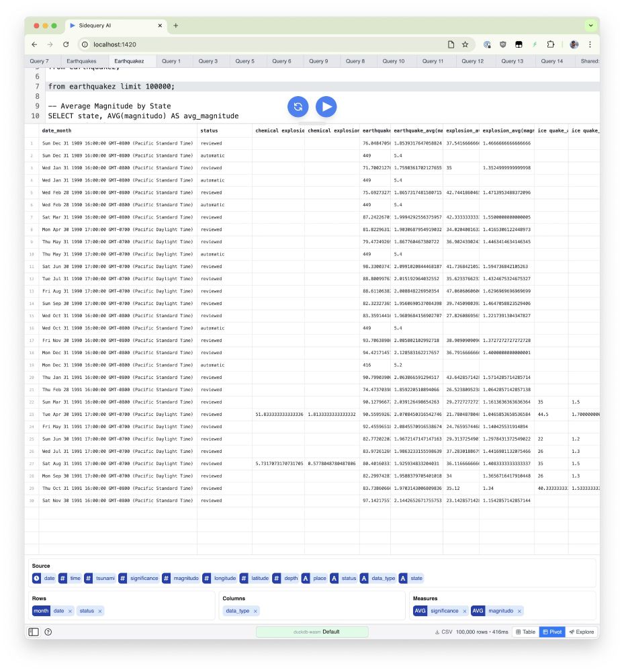Open the browser extensions puzzle icon
Viewport: 624px width, 672px height.
coord(551,44)
